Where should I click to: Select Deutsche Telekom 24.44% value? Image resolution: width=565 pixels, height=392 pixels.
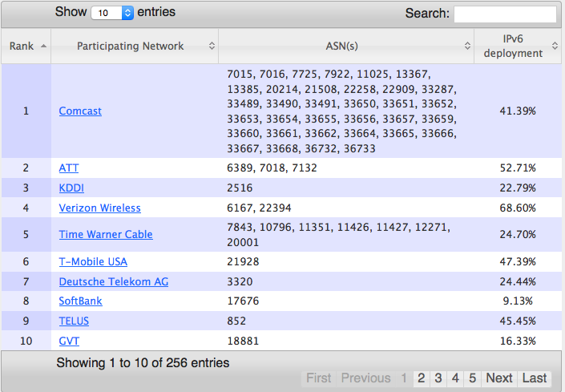518,281
